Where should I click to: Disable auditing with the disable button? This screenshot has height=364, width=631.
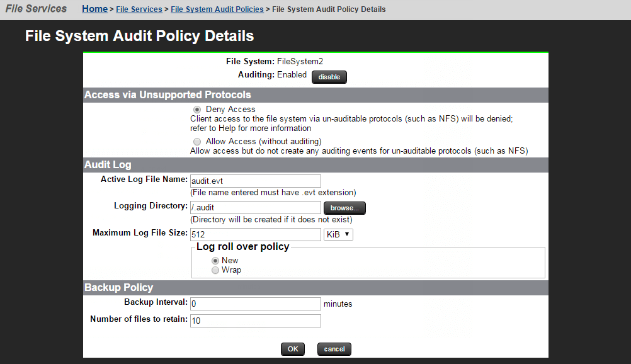[329, 77]
